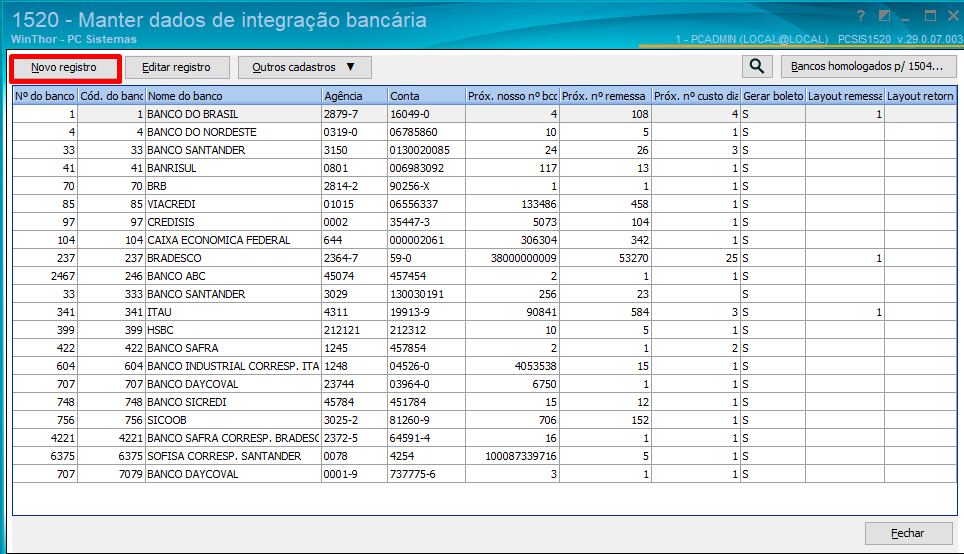Click the Próx. nº remessa column header
This screenshot has height=554, width=964.
click(x=605, y=96)
